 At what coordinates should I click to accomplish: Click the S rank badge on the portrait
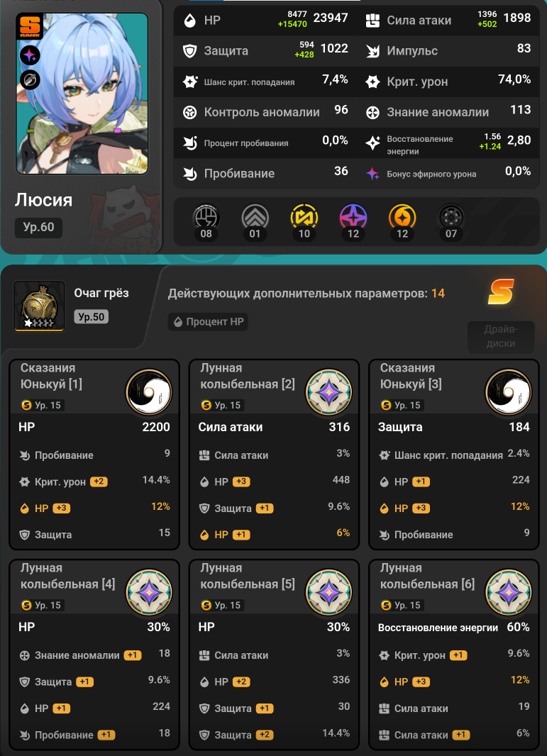30,27
